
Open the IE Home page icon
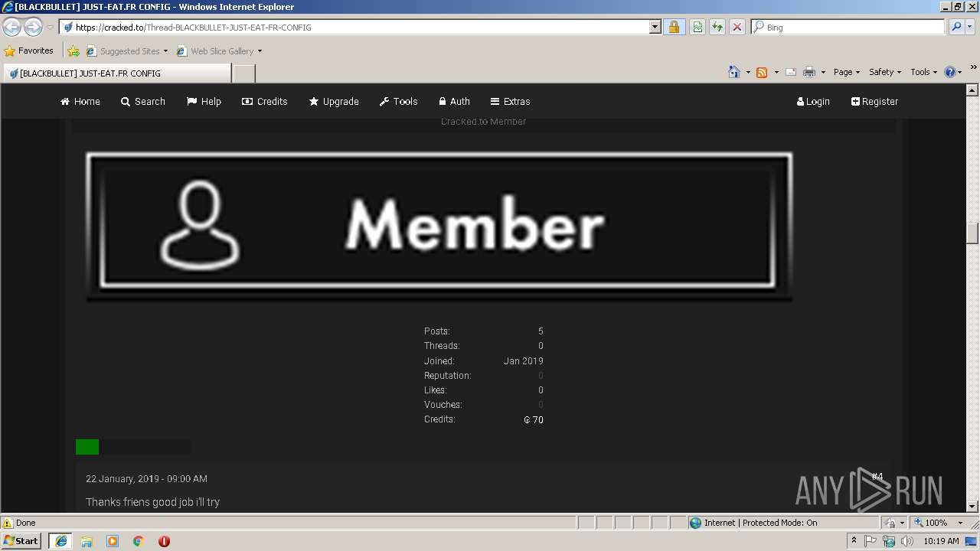coord(734,72)
